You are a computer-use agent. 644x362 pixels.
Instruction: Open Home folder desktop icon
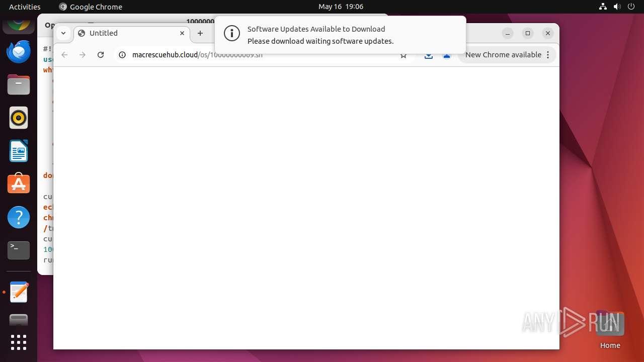pos(610,330)
